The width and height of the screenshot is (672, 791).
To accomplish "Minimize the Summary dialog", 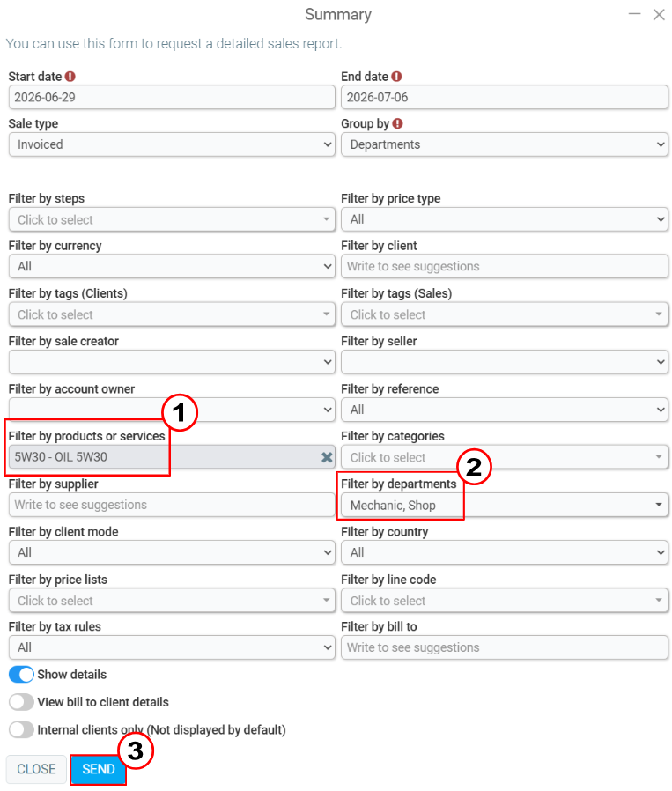I will point(634,14).
